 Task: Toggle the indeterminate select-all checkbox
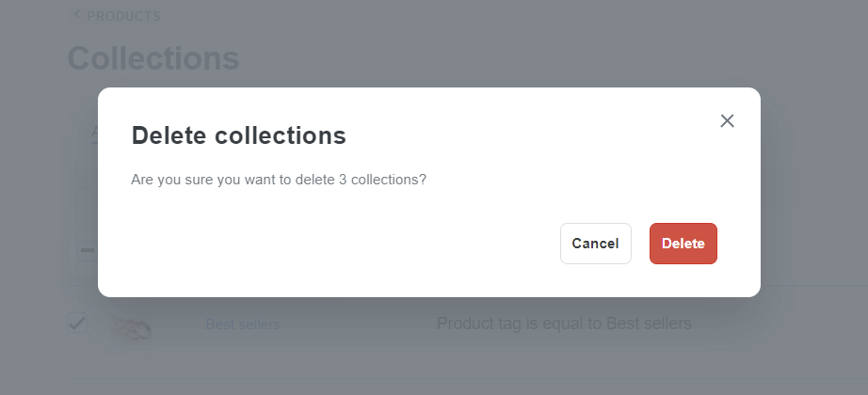point(87,250)
